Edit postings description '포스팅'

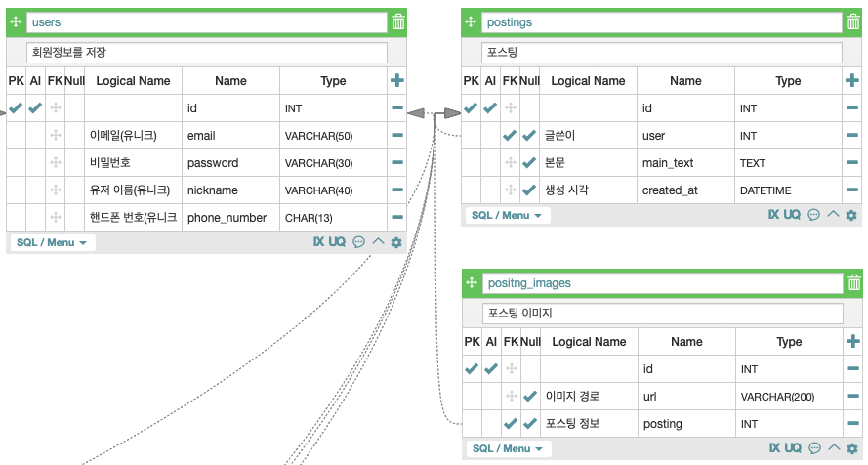[662, 52]
